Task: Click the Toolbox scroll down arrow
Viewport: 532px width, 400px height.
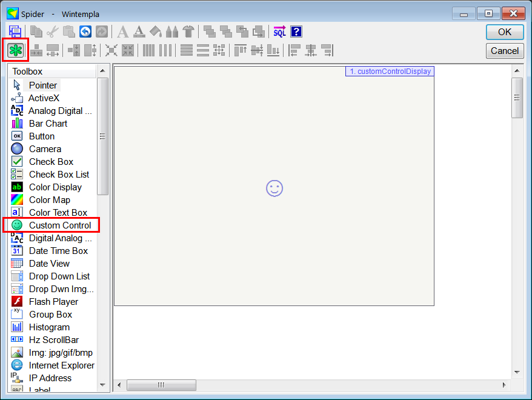Action: 102,385
